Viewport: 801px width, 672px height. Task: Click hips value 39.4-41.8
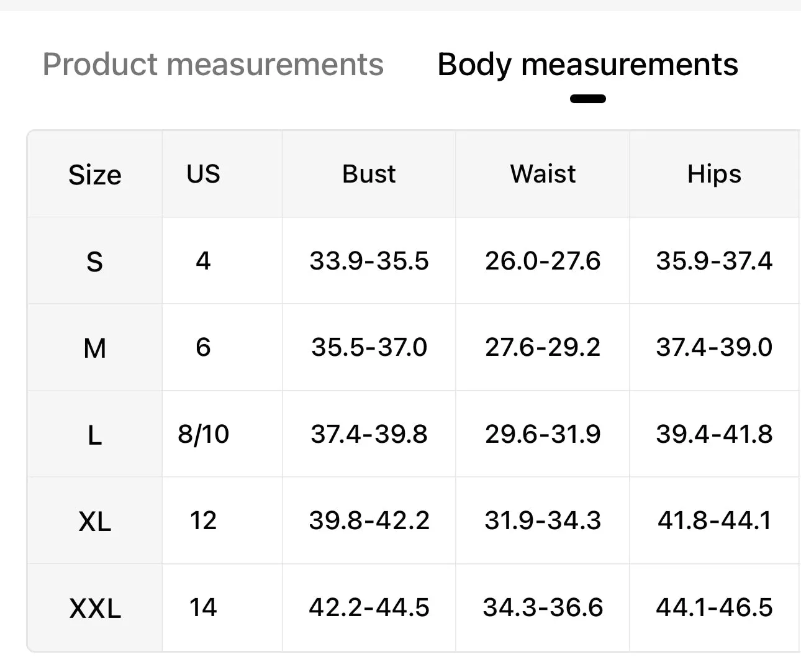tap(714, 434)
